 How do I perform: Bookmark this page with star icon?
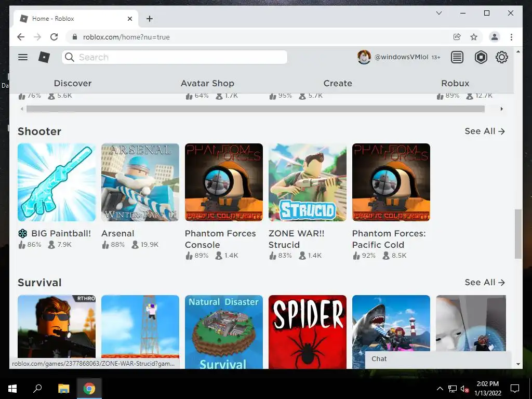474,37
